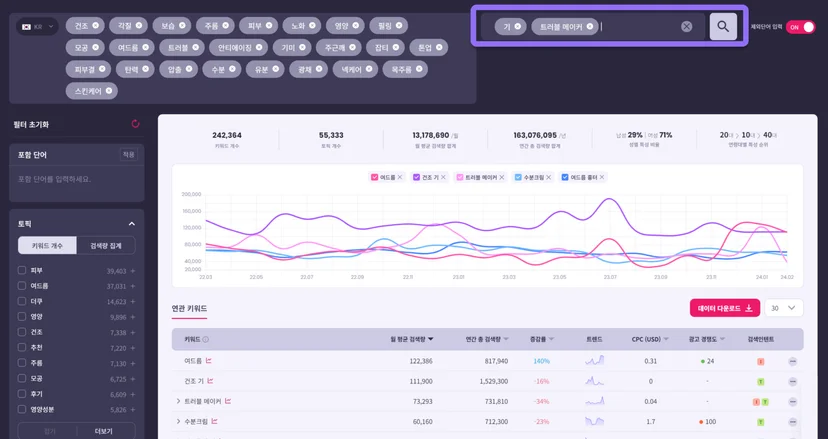This screenshot has width=828, height=439.
Task: Switch to the 검색량 집계 tab
Action: [x=106, y=246]
